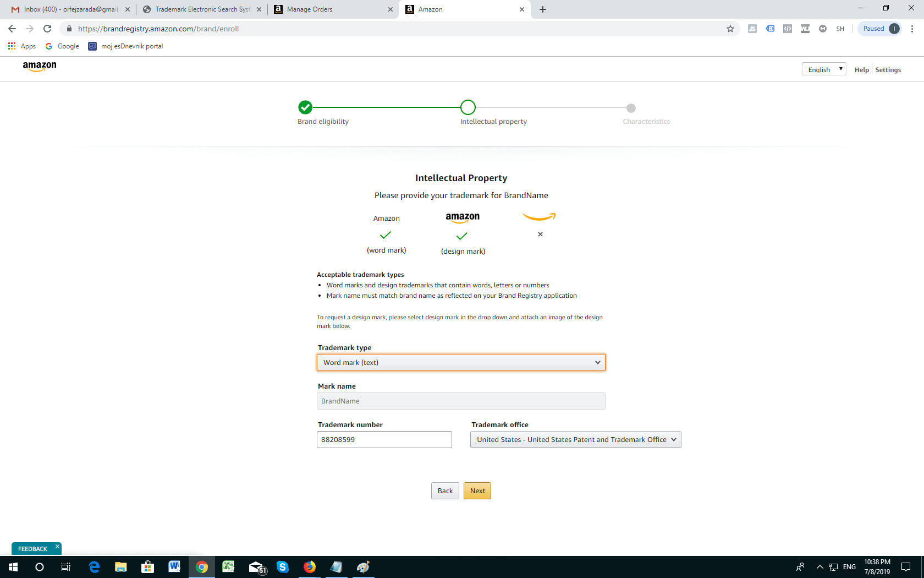The width and height of the screenshot is (924, 578).
Task: Switch to the Inbox Gmail tab
Action: click(x=70, y=9)
